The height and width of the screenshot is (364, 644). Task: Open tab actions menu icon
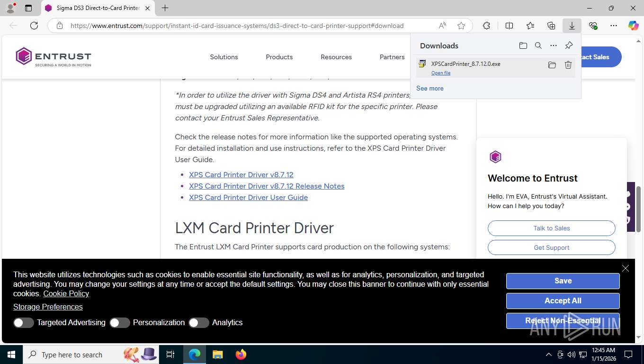tap(28, 8)
